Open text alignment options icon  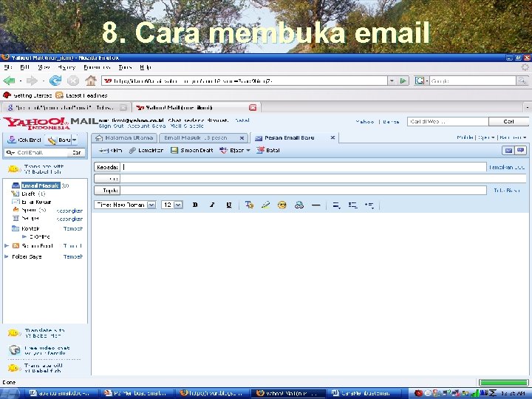pyautogui.click(x=336, y=205)
